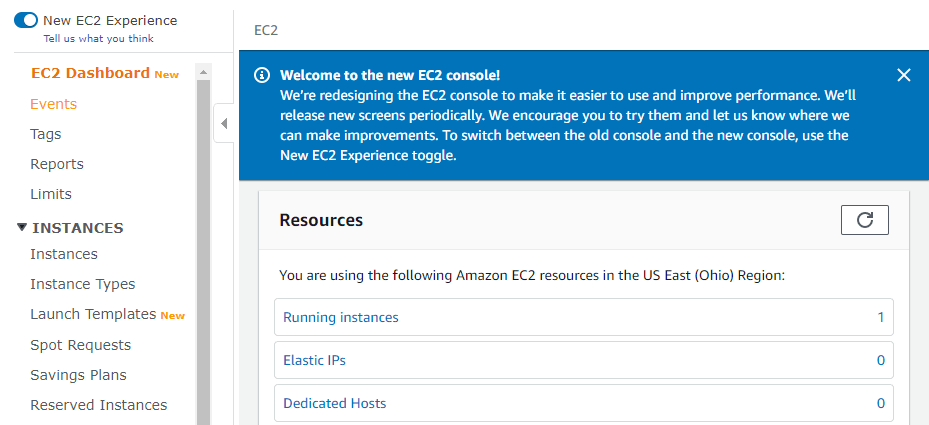Go to Events in the sidebar

pos(53,104)
